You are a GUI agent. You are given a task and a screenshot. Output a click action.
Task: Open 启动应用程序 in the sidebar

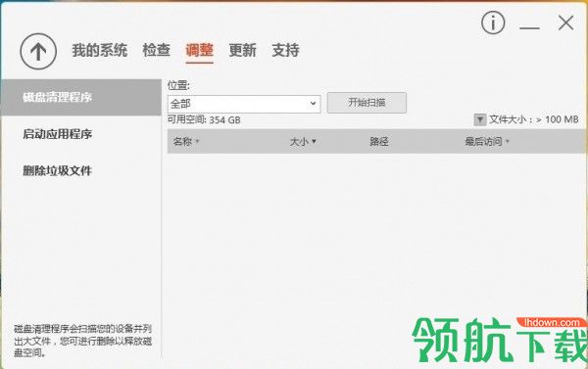pyautogui.click(x=58, y=134)
